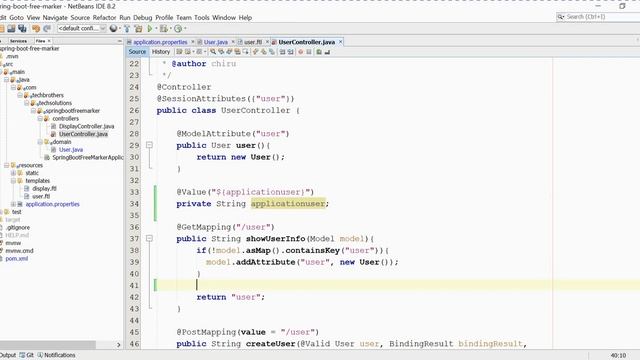Image resolution: width=640 pixels, height=360 pixels.
Task: Collapse the domain package node
Action: point(40,142)
